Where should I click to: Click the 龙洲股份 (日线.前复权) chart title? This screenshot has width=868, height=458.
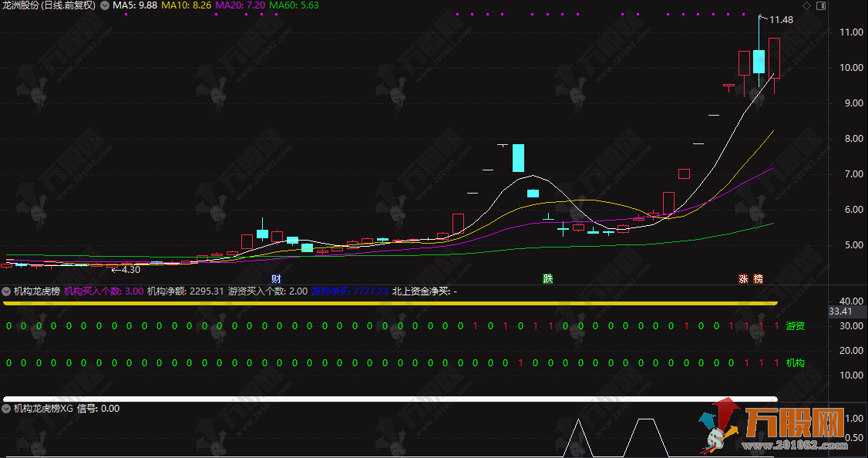49,5
